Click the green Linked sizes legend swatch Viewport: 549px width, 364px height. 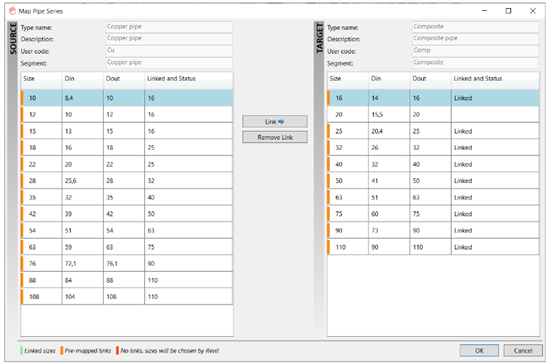pos(21,350)
